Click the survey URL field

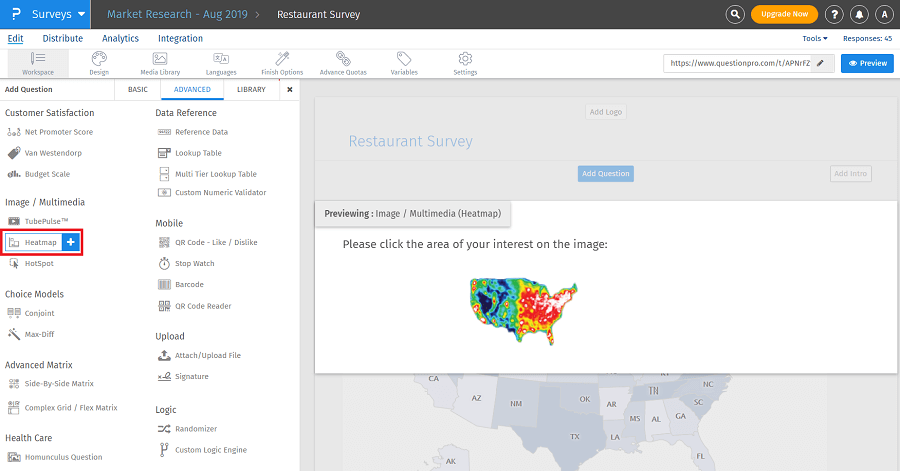(x=737, y=63)
